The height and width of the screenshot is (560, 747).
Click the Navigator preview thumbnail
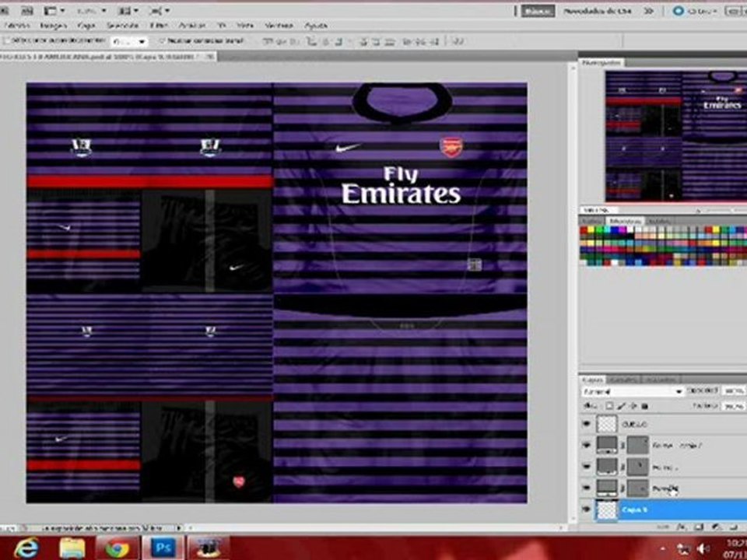click(676, 136)
